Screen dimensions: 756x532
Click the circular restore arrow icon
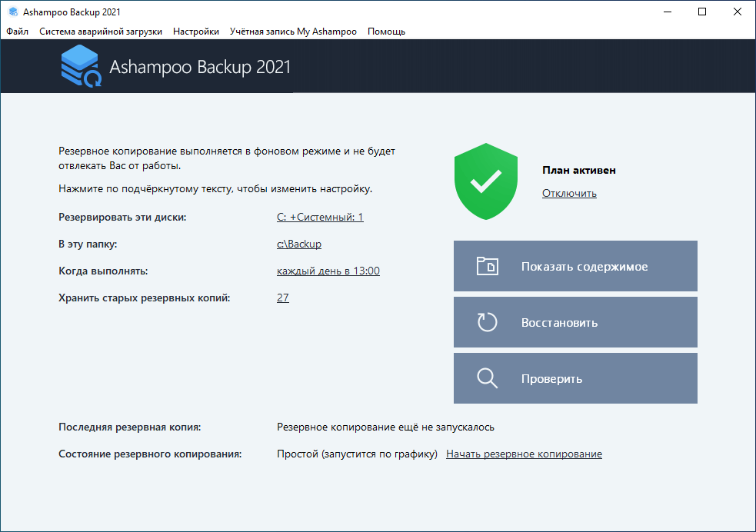(x=488, y=323)
